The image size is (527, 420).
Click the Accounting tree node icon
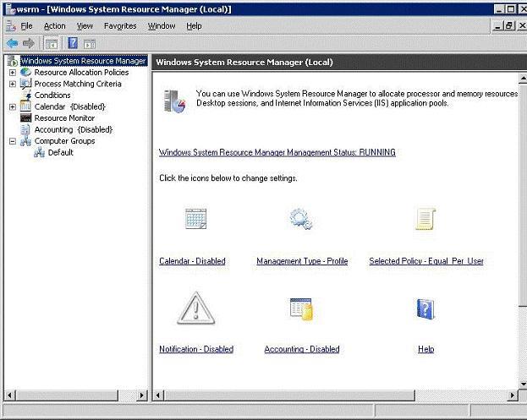pos(25,129)
